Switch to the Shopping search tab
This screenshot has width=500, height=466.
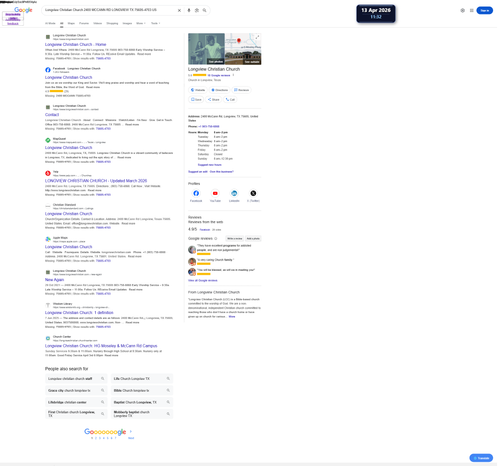click(112, 23)
